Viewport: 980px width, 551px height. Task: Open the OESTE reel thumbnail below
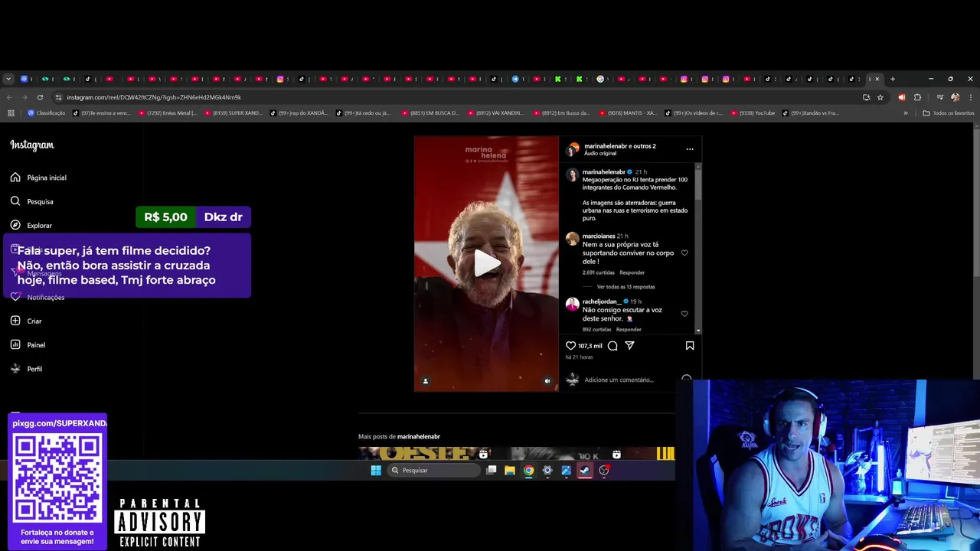click(x=424, y=453)
